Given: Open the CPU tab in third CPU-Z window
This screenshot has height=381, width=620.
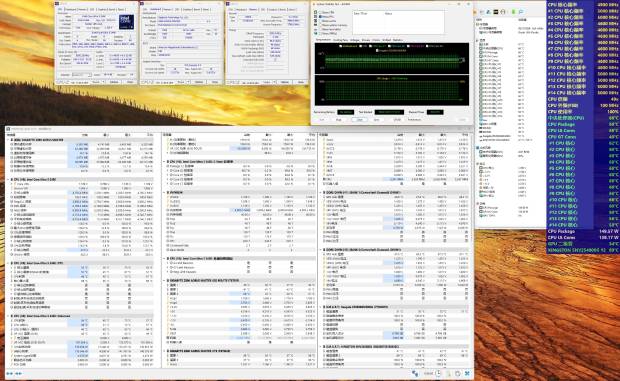Looking at the screenshot, I should [232, 9].
